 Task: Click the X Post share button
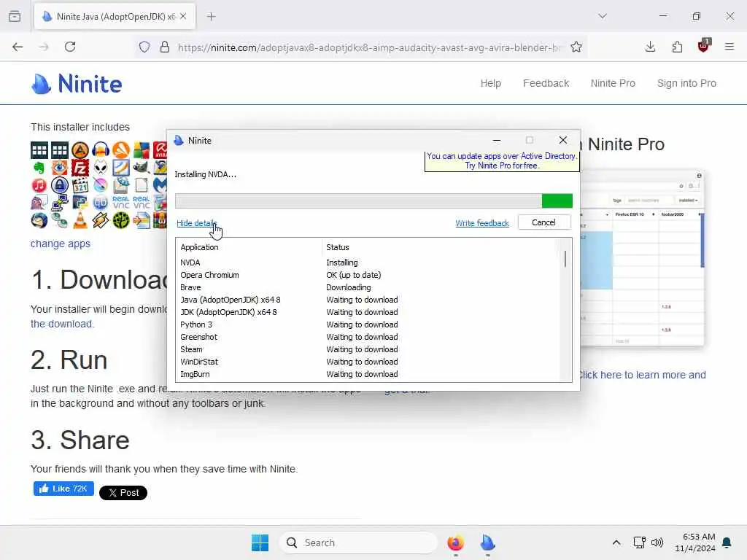(x=123, y=493)
